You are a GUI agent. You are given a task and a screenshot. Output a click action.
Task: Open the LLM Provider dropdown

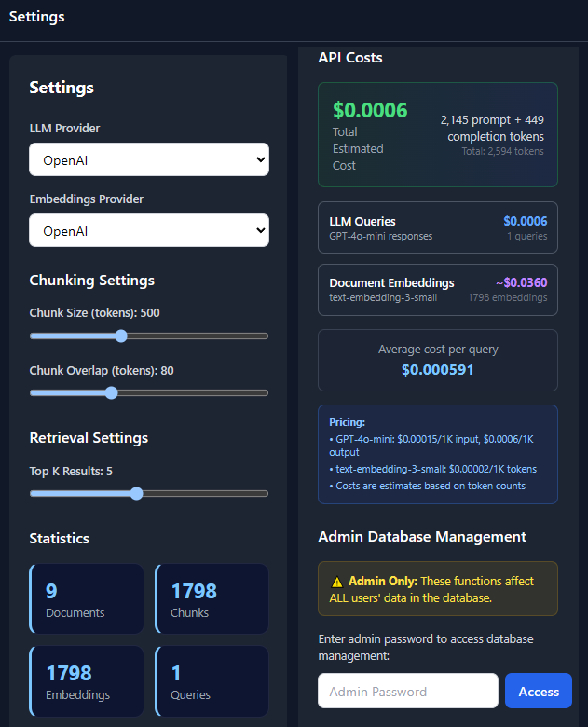[149, 159]
